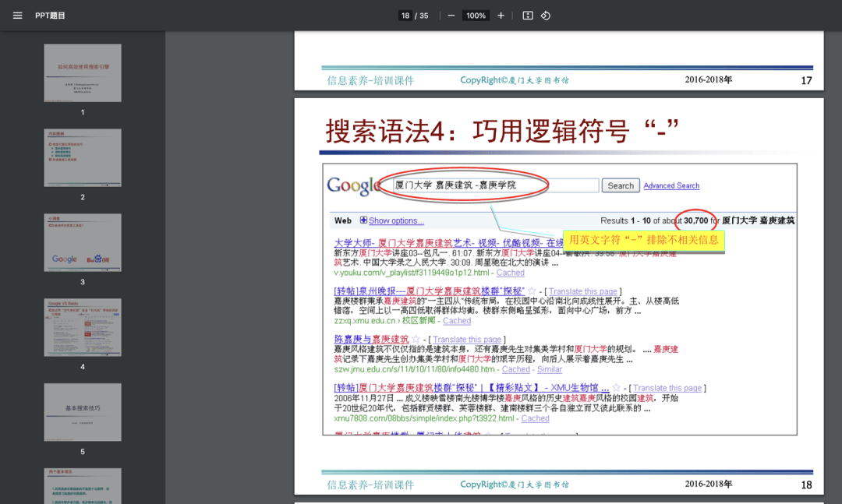Toggle the sidebar hamburger menu
Viewport: 842px width, 504px height.
[x=18, y=16]
